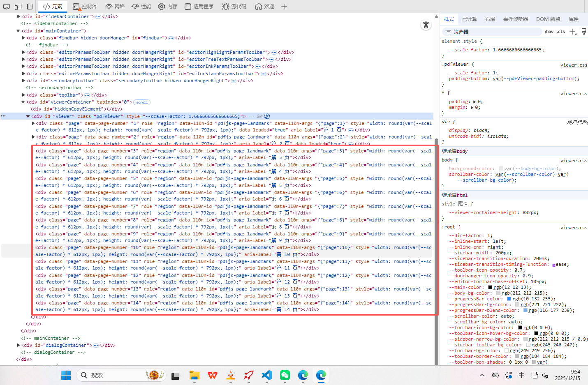Expand the padding shorthand property triangle
The image size is (588, 385).
(475, 102)
